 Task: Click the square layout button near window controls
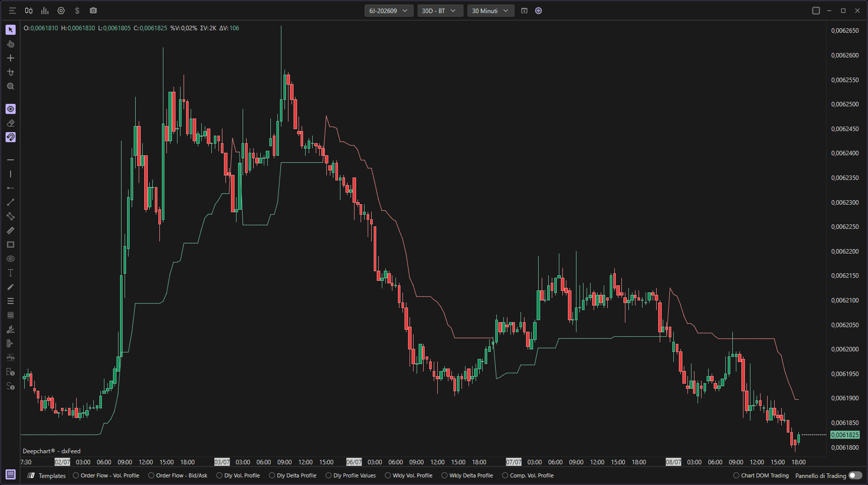[816, 11]
